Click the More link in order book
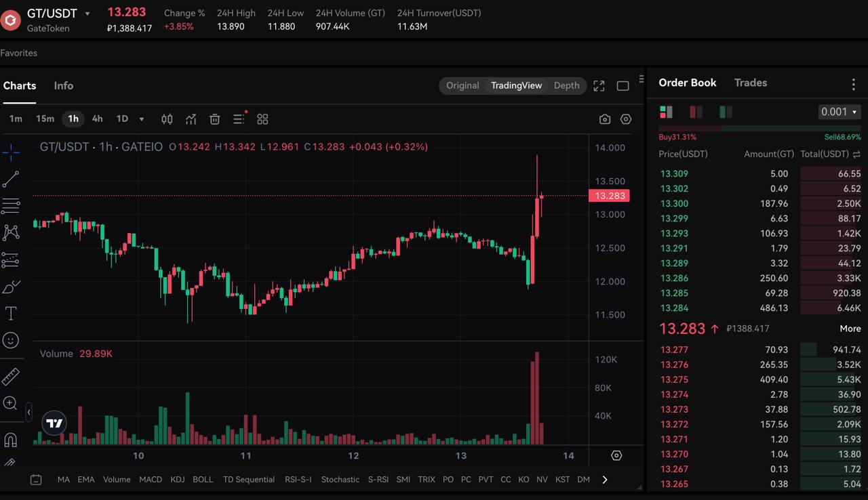 850,329
